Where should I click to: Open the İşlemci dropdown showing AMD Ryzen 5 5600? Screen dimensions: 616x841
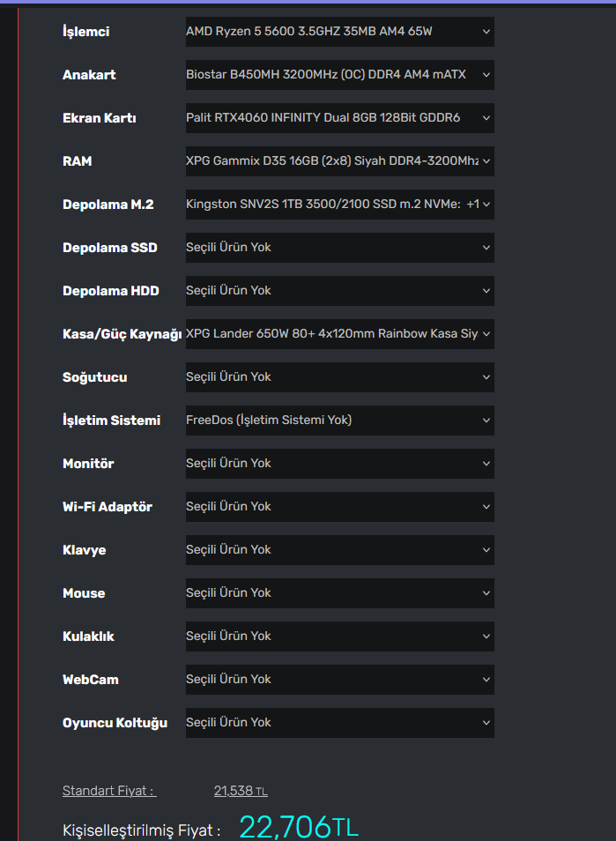click(340, 31)
